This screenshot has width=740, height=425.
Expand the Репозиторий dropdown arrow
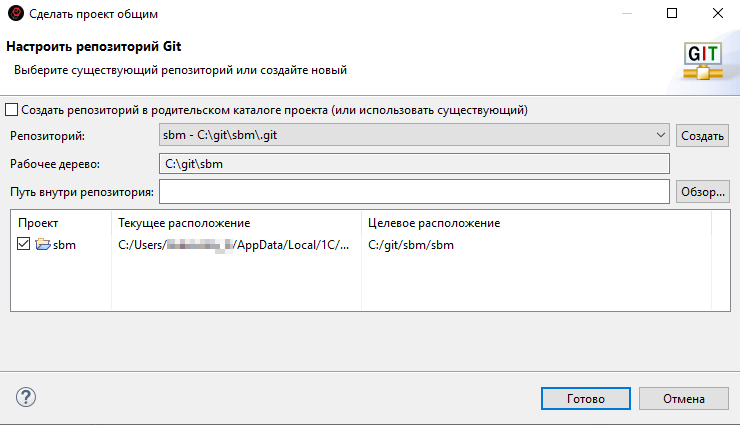point(661,135)
